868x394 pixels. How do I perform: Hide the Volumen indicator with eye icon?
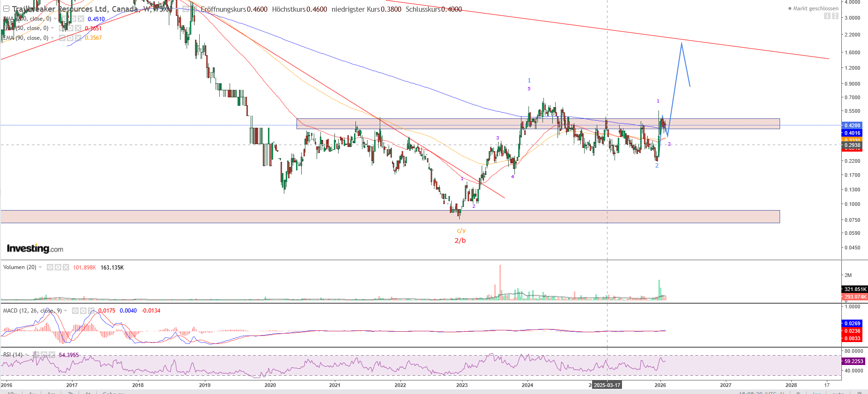(50, 267)
